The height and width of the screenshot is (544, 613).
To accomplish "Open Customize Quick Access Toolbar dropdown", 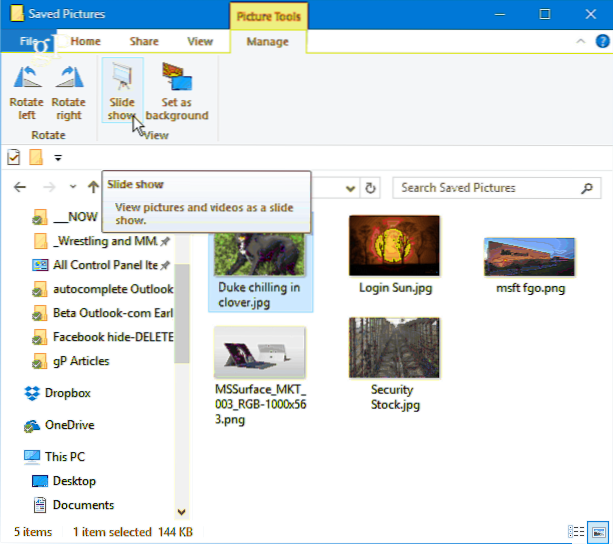I will 58,157.
